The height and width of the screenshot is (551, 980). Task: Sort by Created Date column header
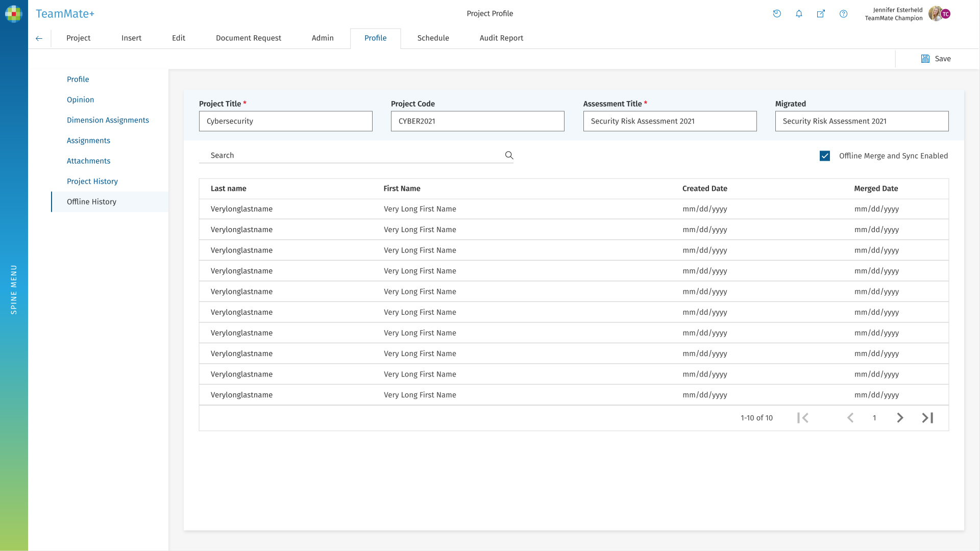point(704,188)
